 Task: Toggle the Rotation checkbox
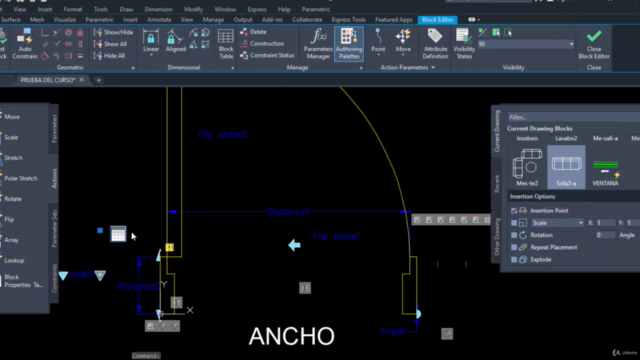[514, 235]
